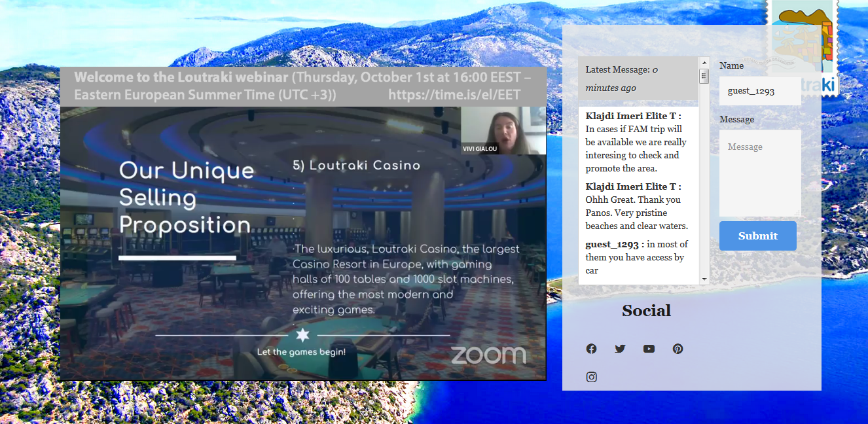Submit the chat message

pyautogui.click(x=758, y=236)
